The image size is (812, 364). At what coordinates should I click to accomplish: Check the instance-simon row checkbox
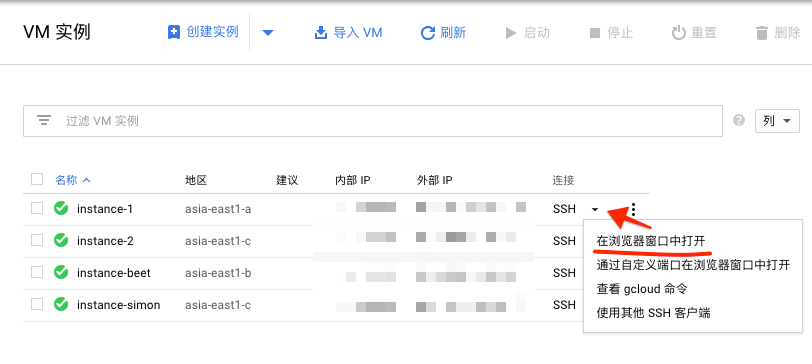[x=37, y=304]
